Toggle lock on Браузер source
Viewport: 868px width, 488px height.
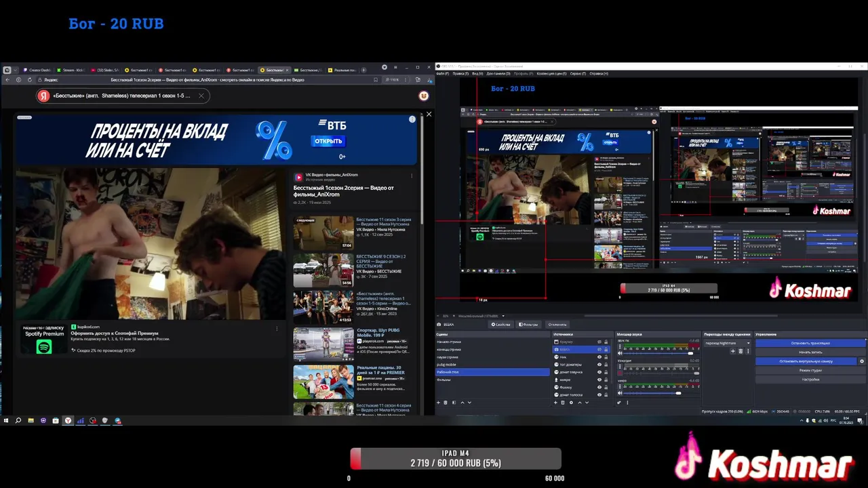pyautogui.click(x=606, y=342)
